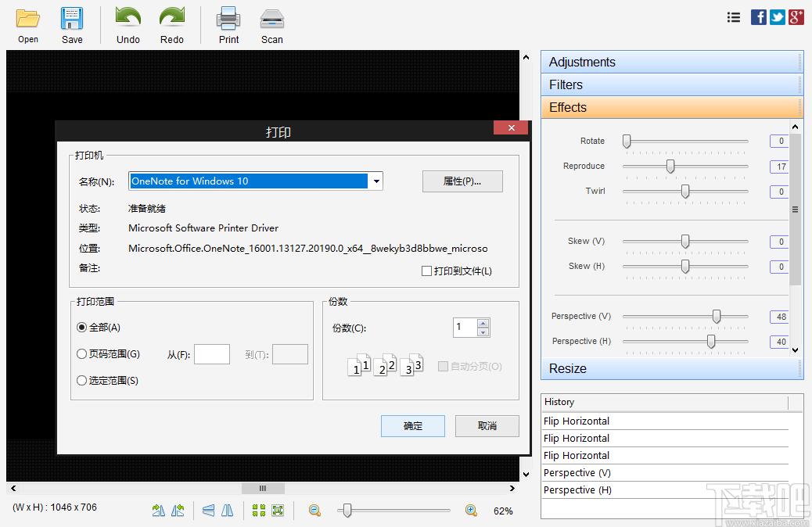
Task: Open an image with the Open icon
Action: pos(28,19)
